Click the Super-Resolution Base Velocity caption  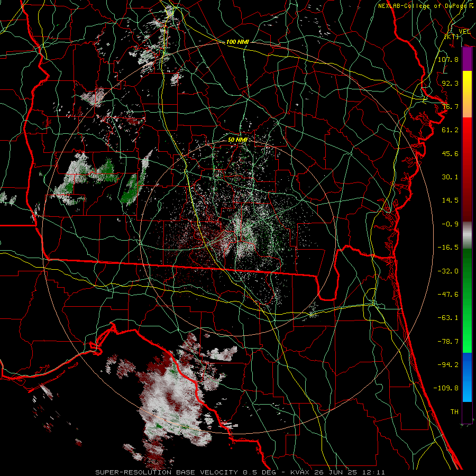(240, 472)
